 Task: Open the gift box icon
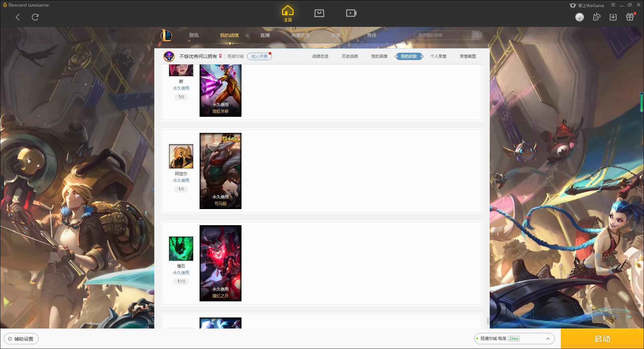point(630,17)
